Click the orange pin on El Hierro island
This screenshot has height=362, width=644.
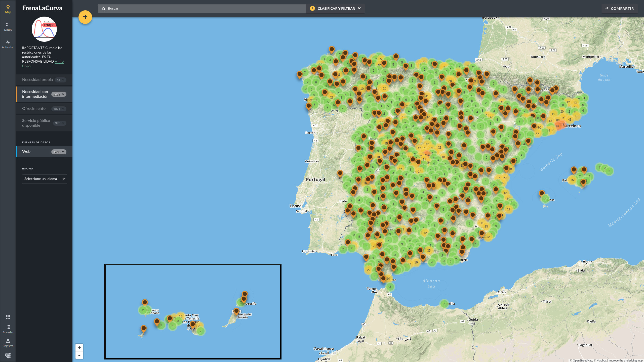tap(144, 329)
